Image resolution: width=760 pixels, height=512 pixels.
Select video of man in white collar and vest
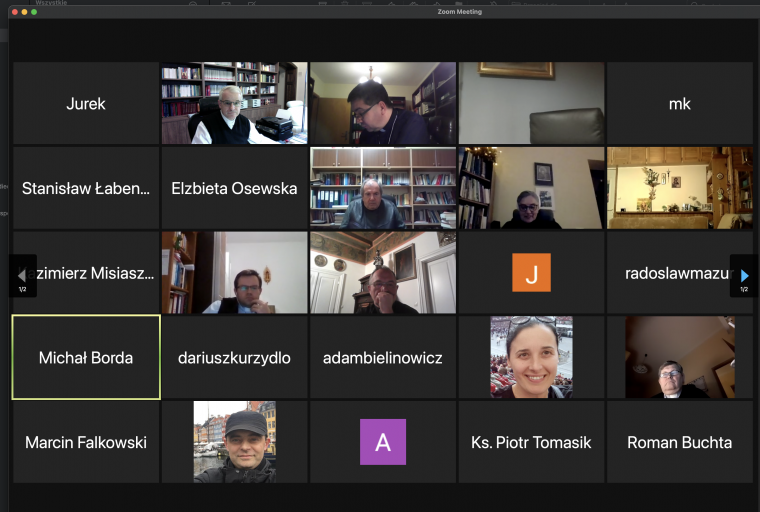click(235, 103)
